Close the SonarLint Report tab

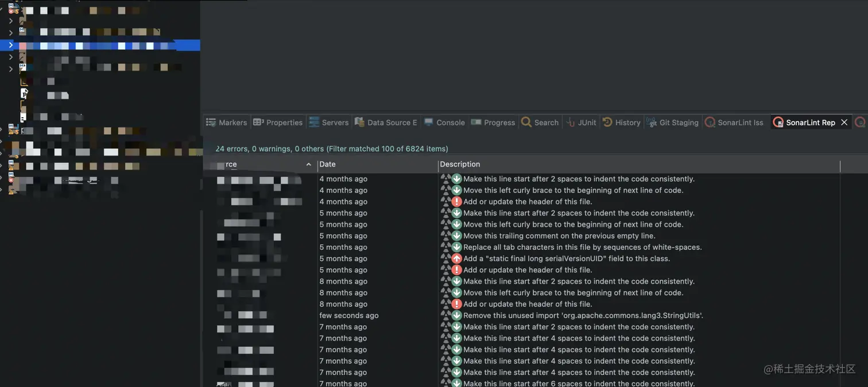[844, 122]
